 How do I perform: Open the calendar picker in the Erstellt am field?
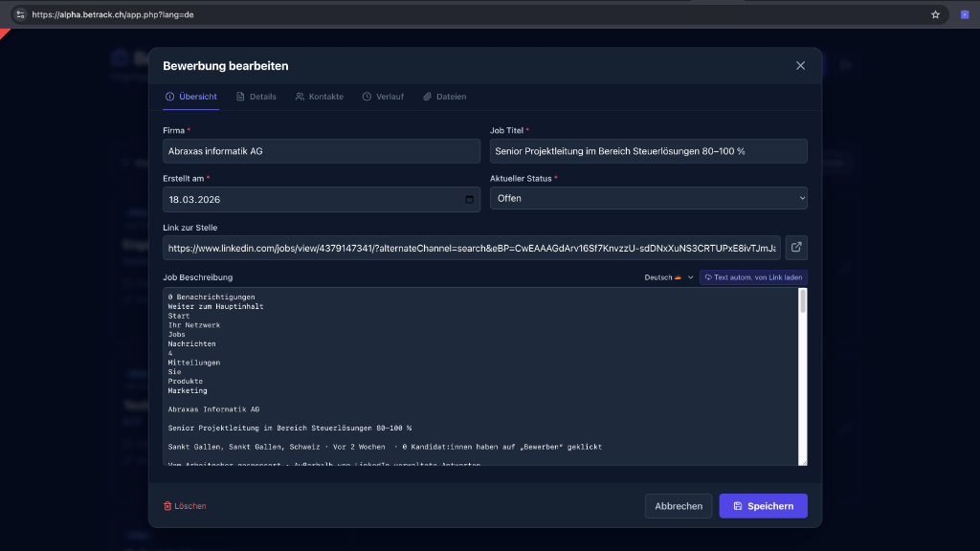(x=469, y=199)
